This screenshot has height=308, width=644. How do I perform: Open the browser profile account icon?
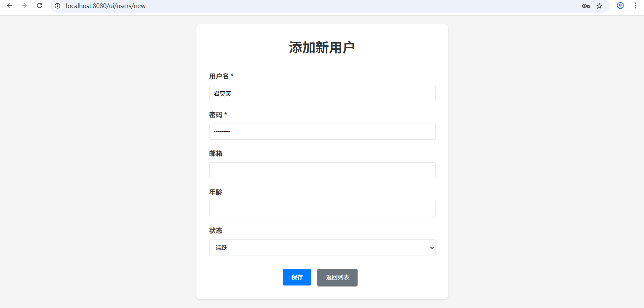pos(620,6)
